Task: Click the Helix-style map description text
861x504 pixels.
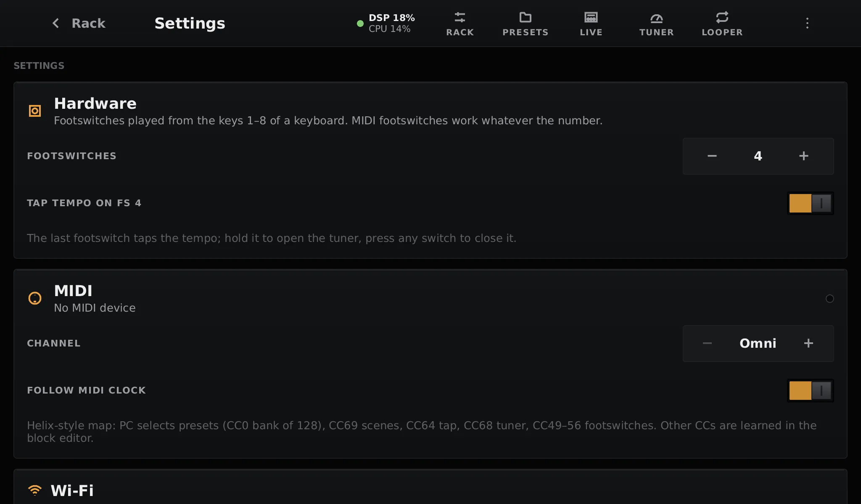Action: click(x=422, y=432)
